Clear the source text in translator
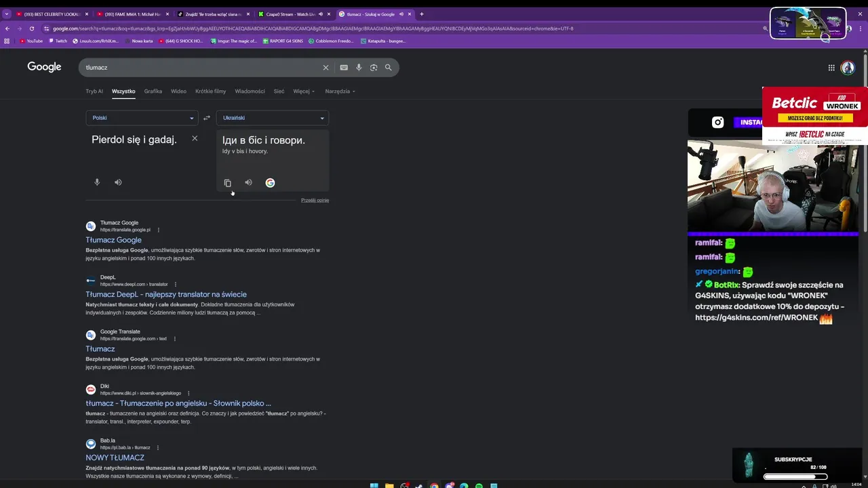 (195, 138)
